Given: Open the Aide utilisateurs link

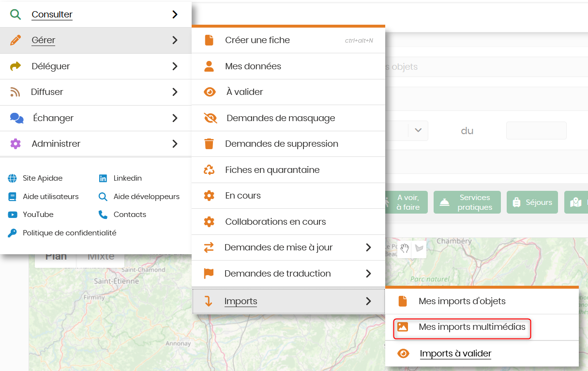Looking at the screenshot, I should pos(51,197).
